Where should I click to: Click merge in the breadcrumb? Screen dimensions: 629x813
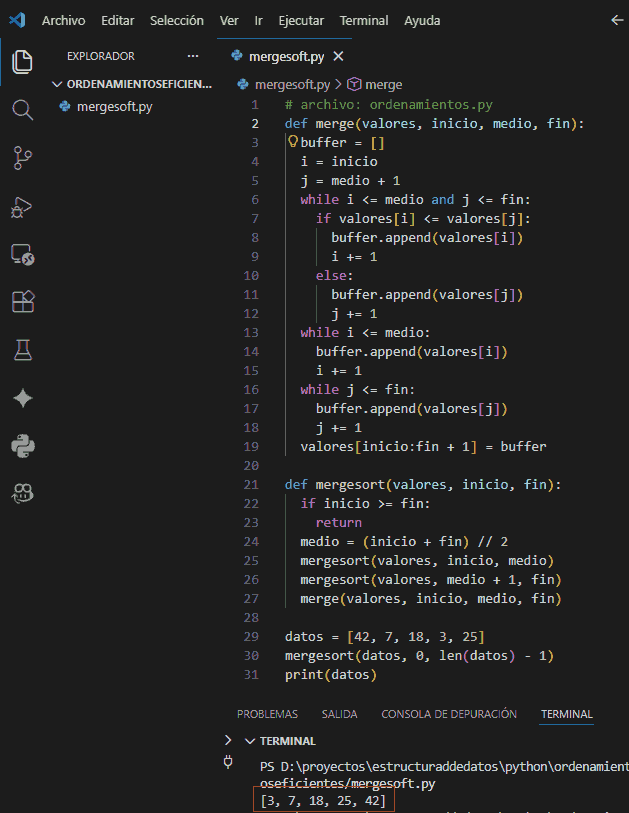383,85
